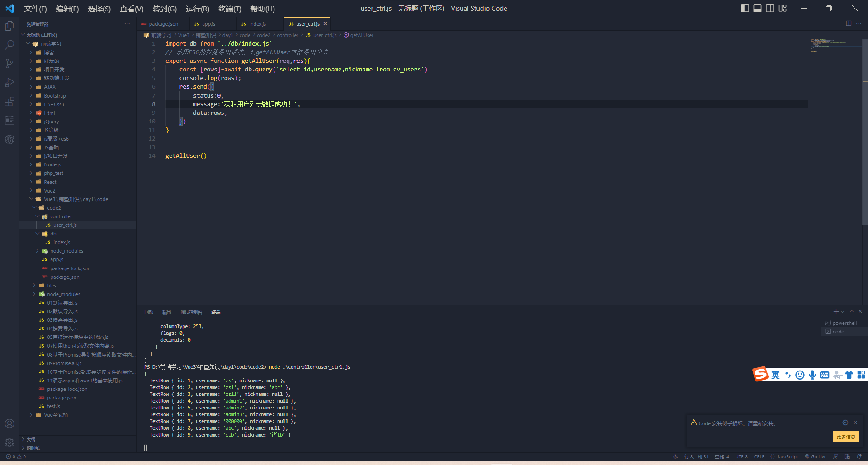Toggle the bottom panel visibility
This screenshot has width=868, height=465.
[757, 8]
